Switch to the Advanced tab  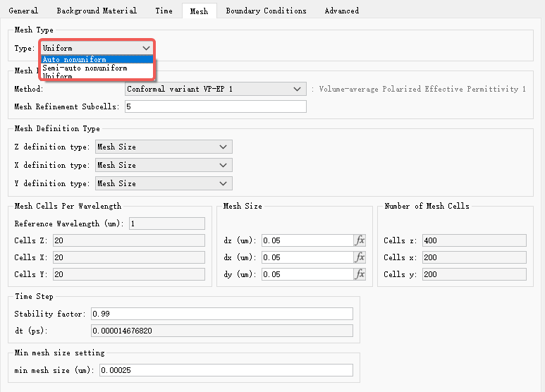pos(342,11)
